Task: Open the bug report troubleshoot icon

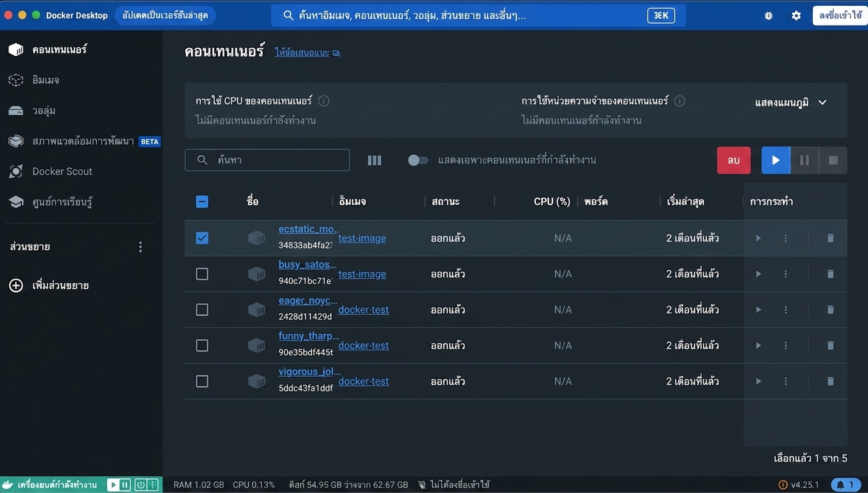Action: [769, 15]
